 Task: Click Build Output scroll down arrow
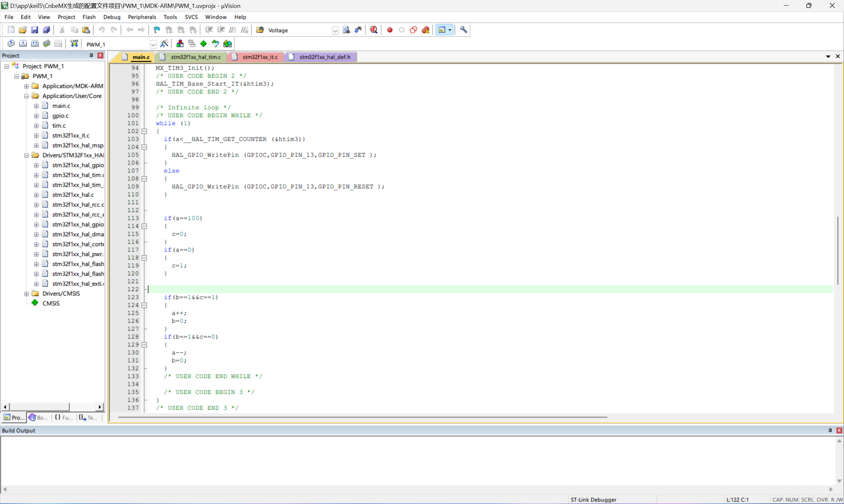click(839, 481)
